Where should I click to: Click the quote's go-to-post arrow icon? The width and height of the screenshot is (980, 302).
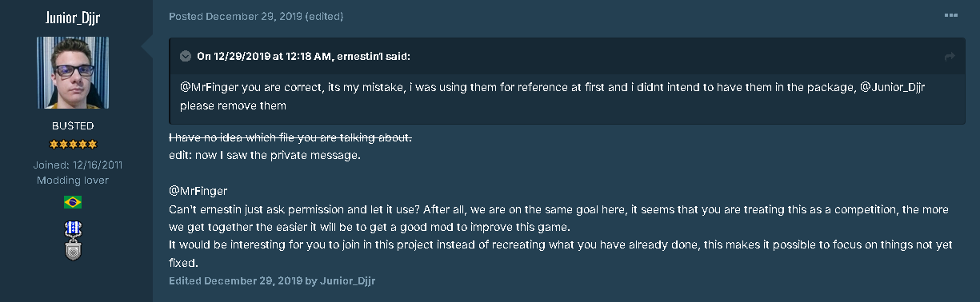click(950, 57)
